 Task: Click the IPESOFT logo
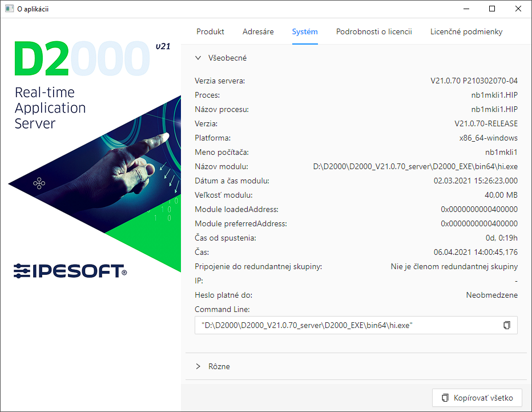click(70, 270)
